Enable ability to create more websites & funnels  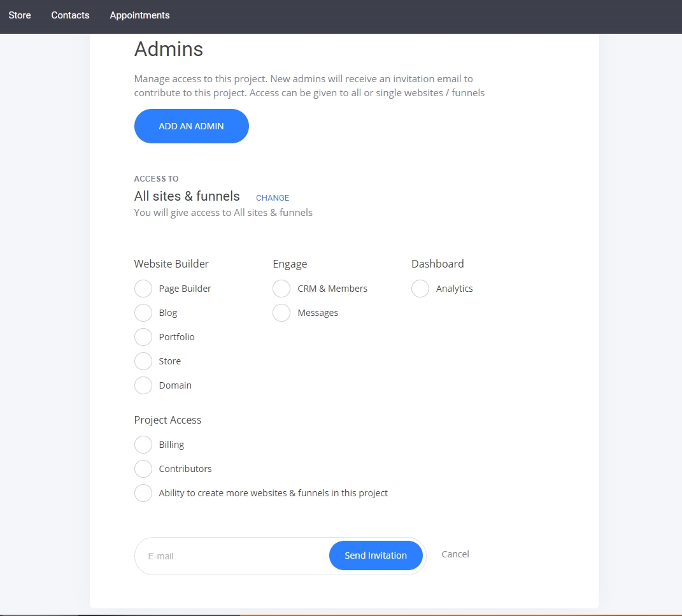click(143, 493)
